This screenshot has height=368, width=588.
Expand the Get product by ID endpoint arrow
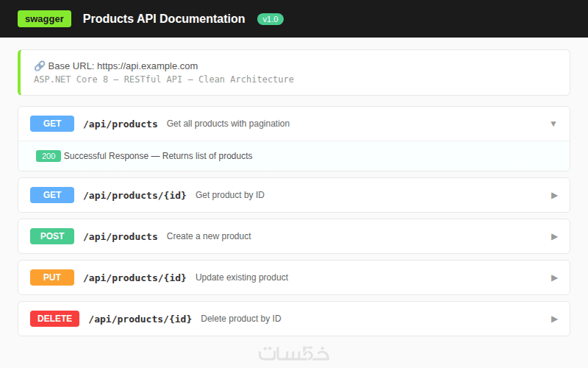coord(554,195)
